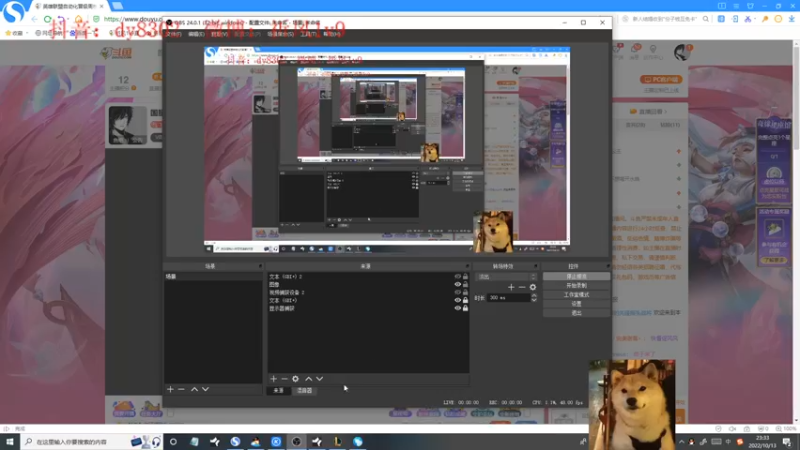Switch to the 来源 tab below the sources list
The image size is (800, 450).
click(279, 390)
